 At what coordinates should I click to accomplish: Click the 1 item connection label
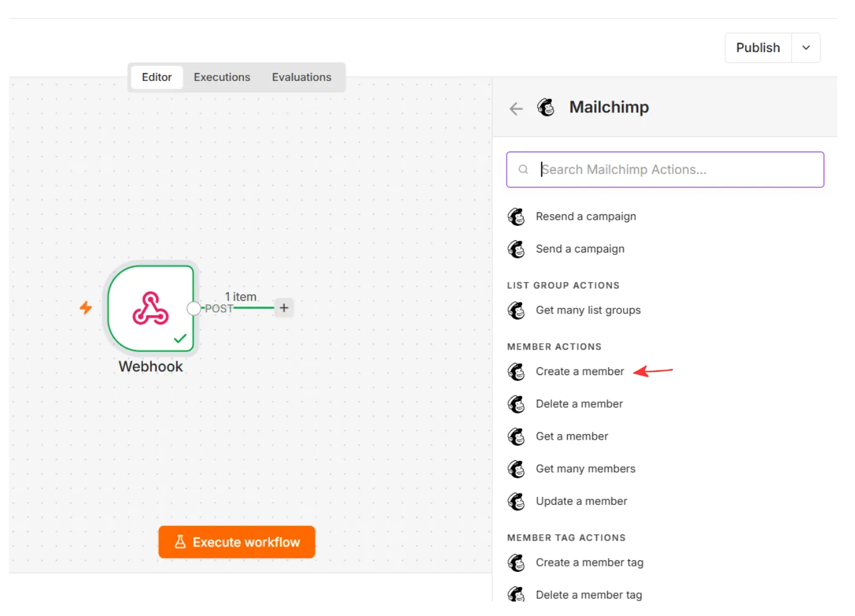(241, 297)
